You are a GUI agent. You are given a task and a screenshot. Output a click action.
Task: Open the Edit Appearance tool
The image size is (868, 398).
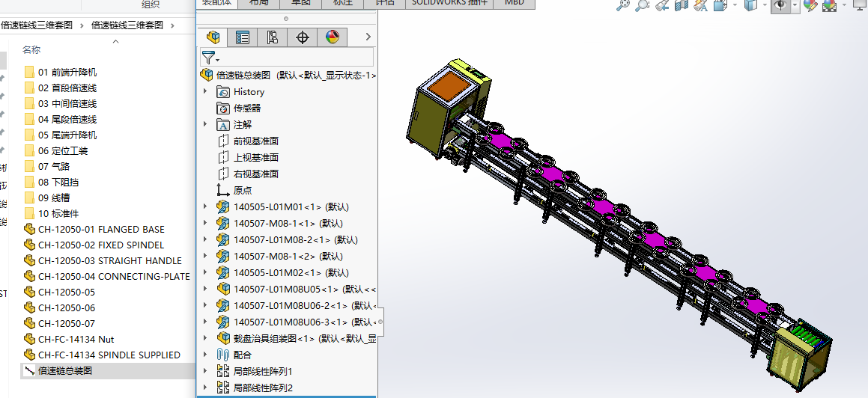pos(810,5)
